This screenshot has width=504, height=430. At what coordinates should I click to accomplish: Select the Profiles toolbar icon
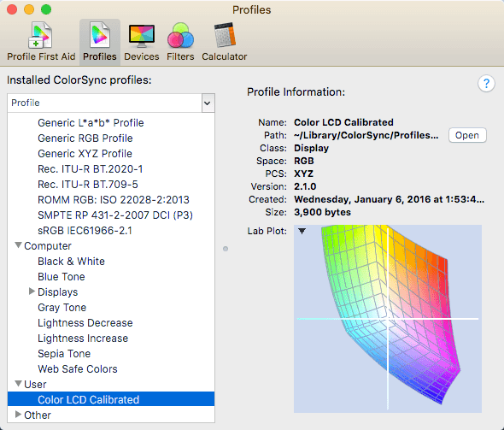click(x=100, y=42)
